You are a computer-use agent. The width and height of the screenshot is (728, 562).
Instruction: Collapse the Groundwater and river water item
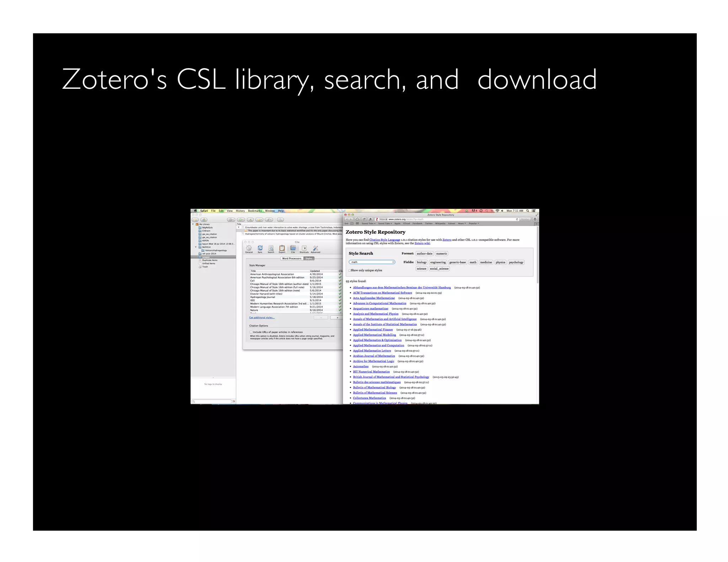239,227
